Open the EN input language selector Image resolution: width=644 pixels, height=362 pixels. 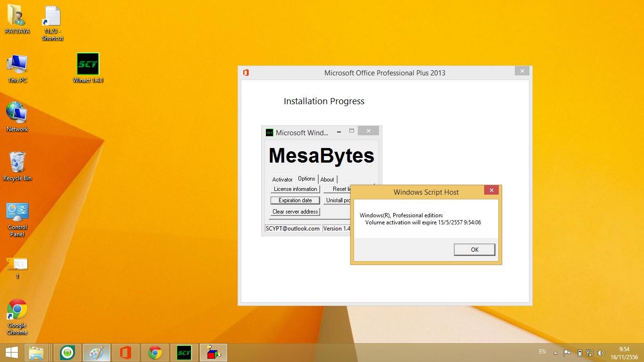tap(542, 352)
